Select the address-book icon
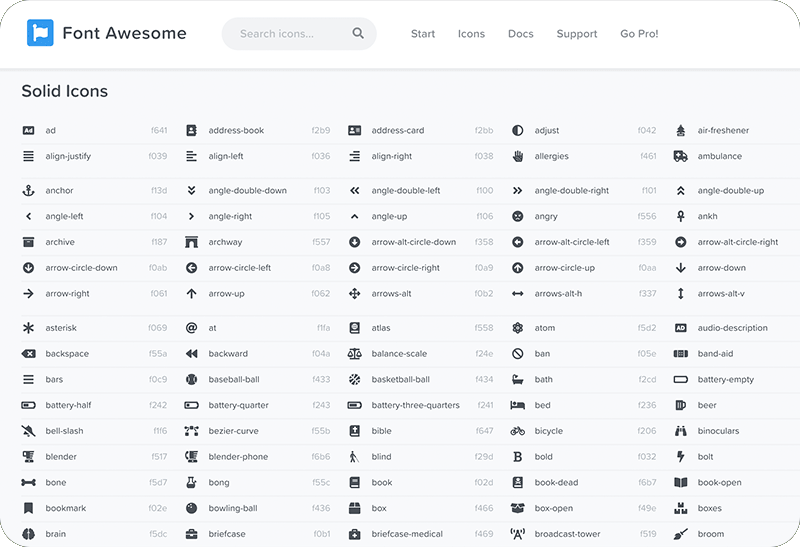 pyautogui.click(x=191, y=131)
